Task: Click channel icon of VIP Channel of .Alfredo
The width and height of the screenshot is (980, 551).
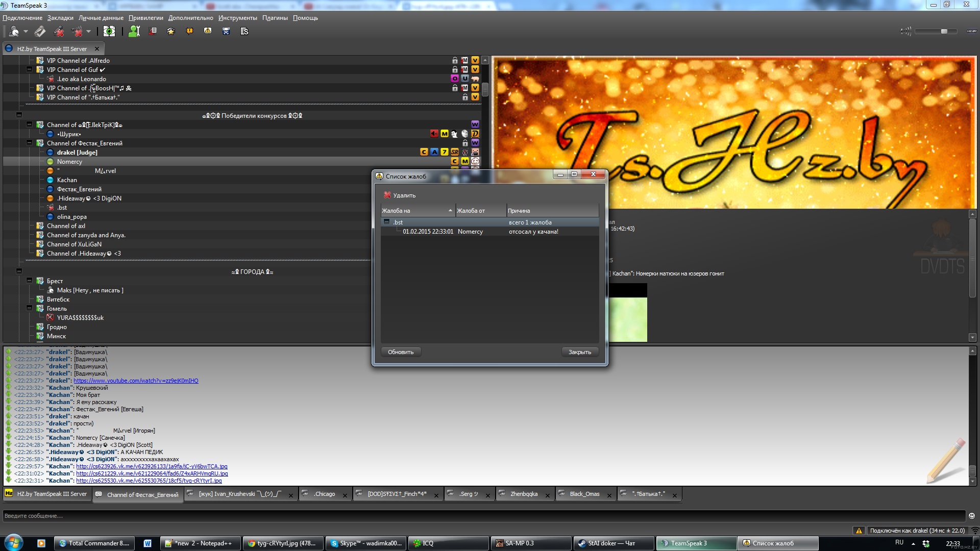Action: pyautogui.click(x=40, y=61)
